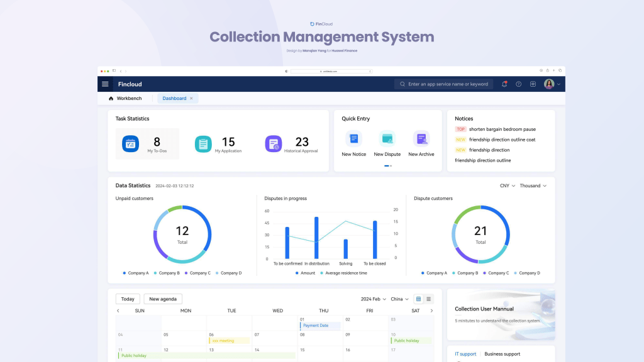Click the help question mark icon
The height and width of the screenshot is (362, 644).
(x=519, y=84)
